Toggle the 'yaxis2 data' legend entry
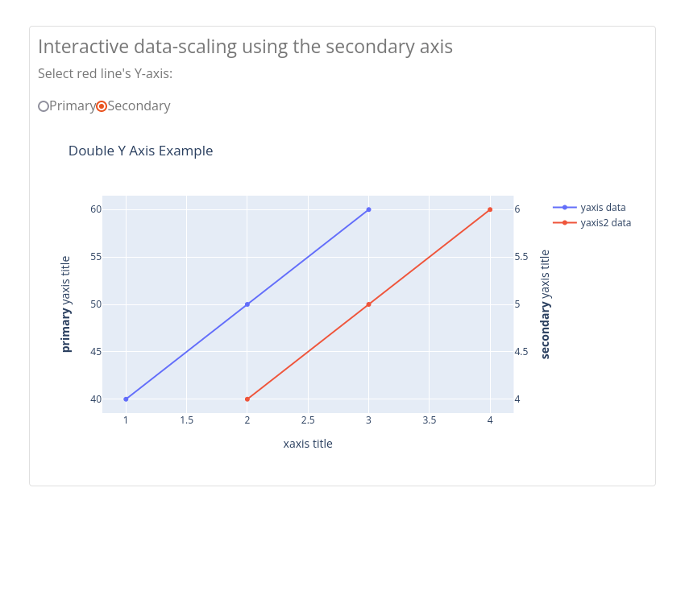Viewport: 685px width, 616px height. (x=605, y=223)
